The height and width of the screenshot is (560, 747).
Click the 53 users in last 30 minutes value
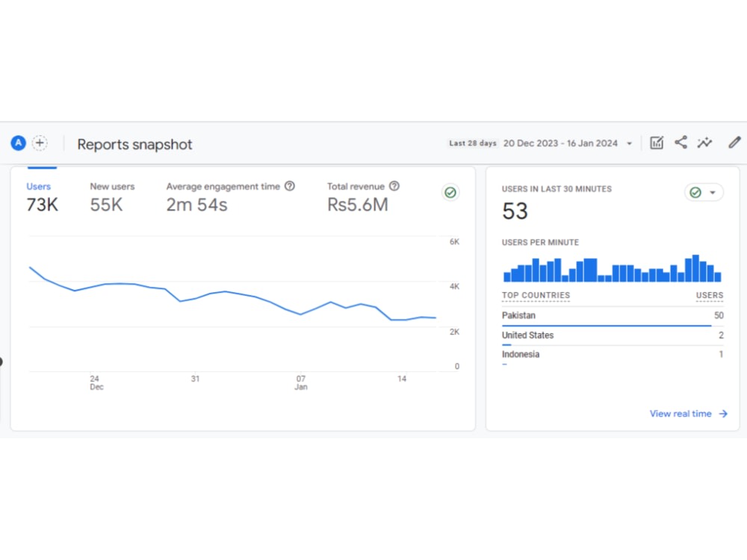tap(515, 211)
